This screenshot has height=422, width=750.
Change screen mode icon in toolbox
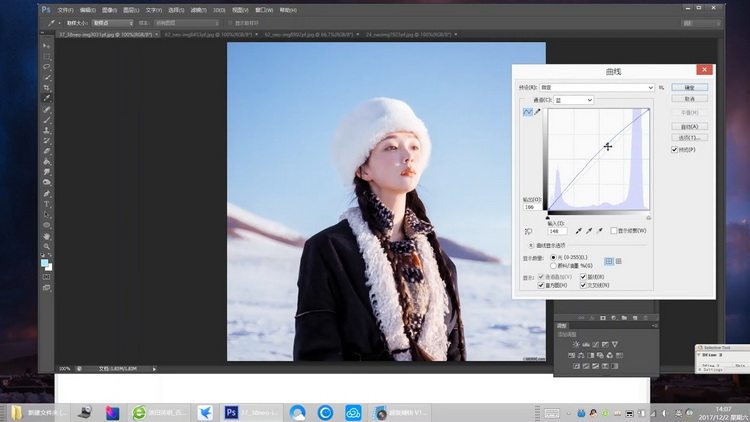[x=46, y=288]
